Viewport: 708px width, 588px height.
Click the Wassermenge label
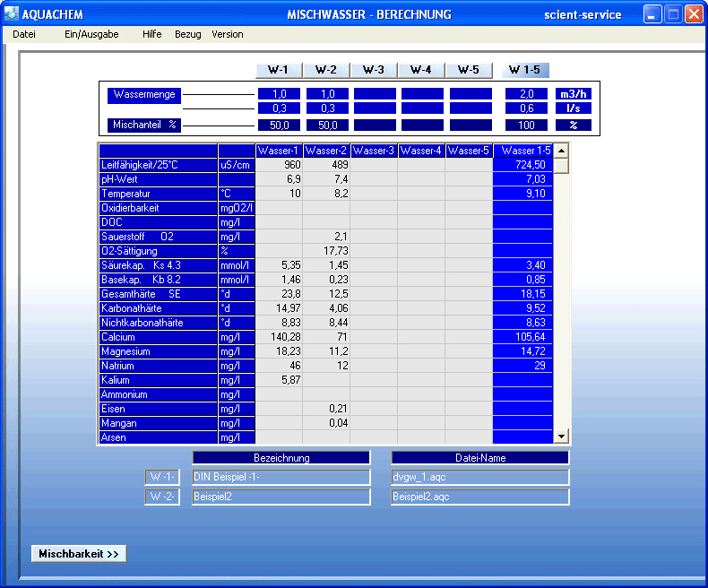click(144, 95)
